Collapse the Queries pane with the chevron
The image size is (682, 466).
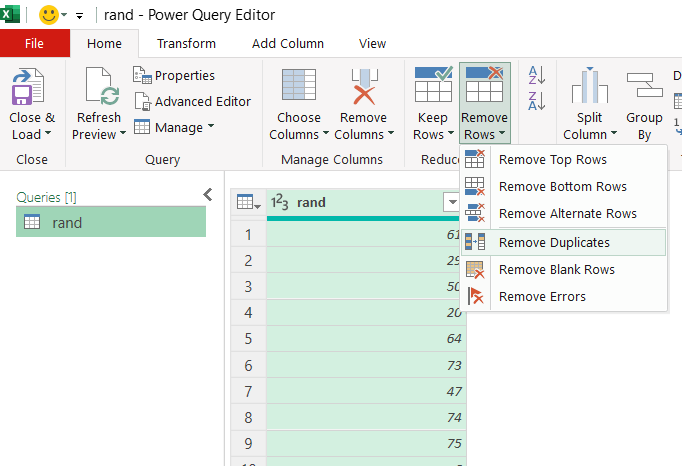[208, 195]
